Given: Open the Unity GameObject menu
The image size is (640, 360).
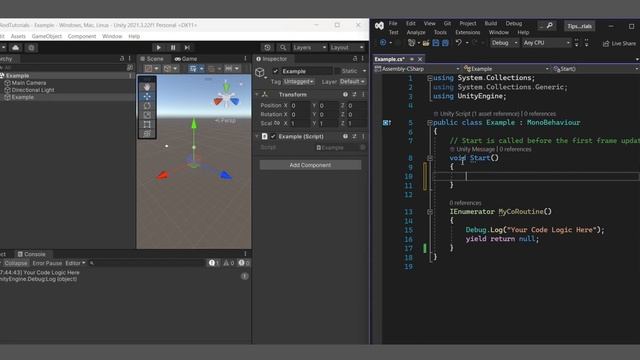Looking at the screenshot, I should 47,36.
